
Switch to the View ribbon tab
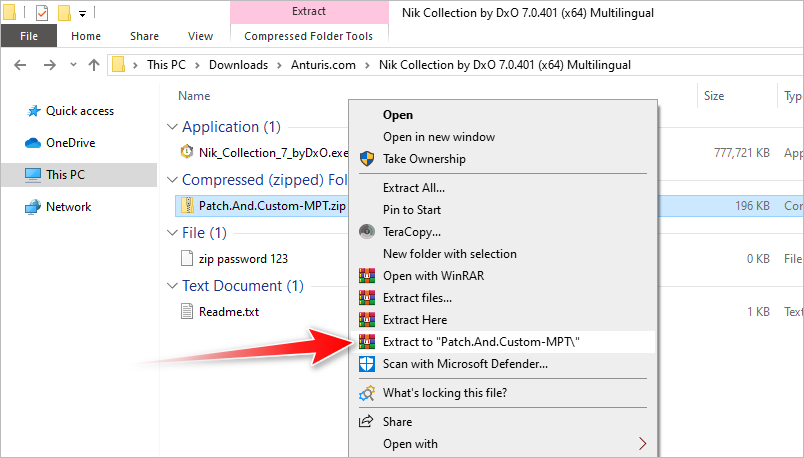click(x=200, y=36)
